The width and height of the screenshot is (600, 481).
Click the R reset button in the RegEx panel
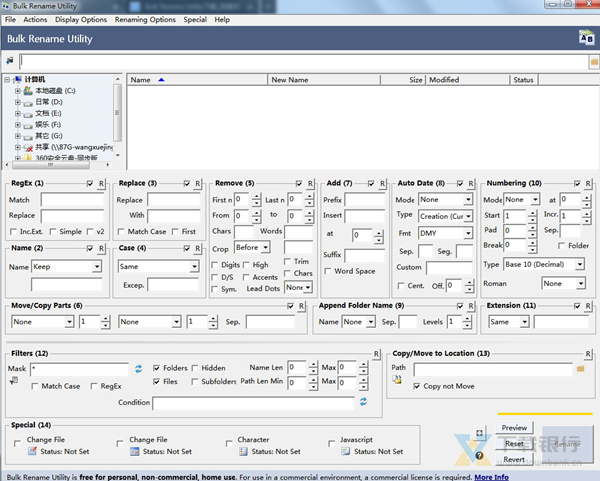[102, 184]
